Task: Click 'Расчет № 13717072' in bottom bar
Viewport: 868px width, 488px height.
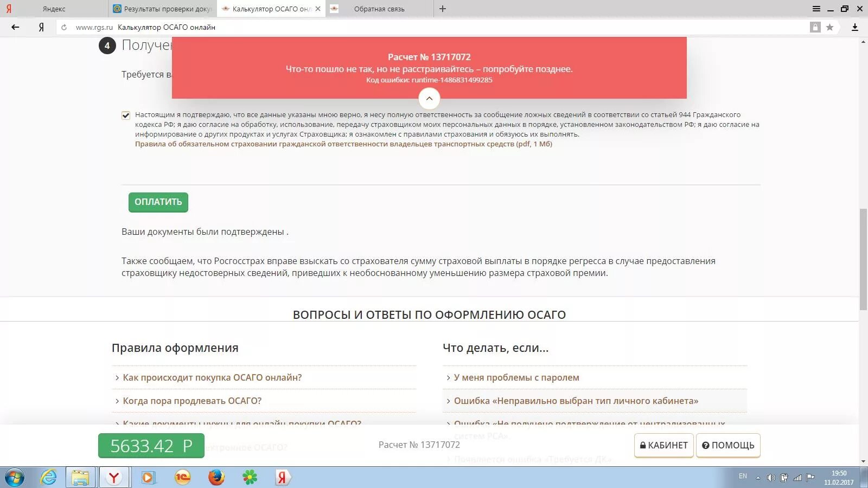Action: pyautogui.click(x=419, y=445)
